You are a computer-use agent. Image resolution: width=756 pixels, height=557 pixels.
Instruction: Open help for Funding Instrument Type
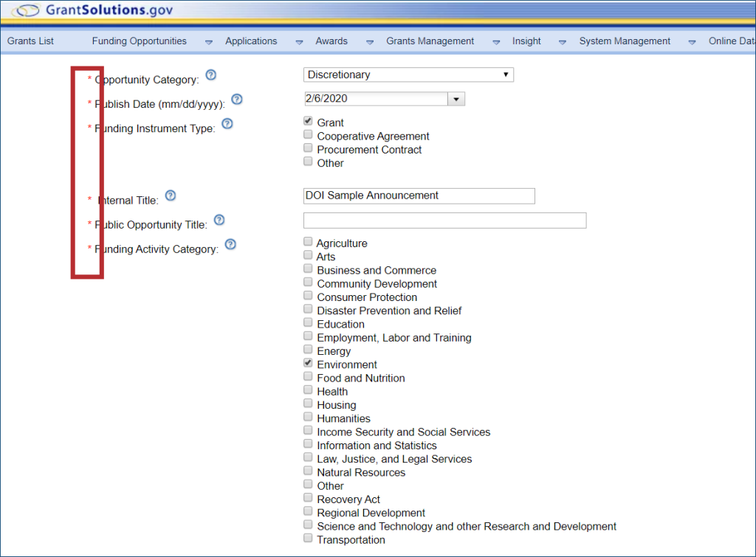click(227, 124)
